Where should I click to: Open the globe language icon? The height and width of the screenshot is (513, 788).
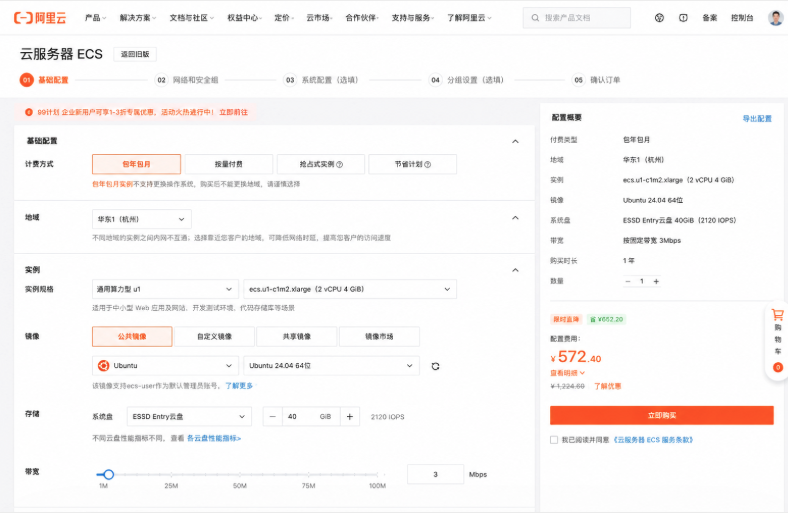pos(659,18)
